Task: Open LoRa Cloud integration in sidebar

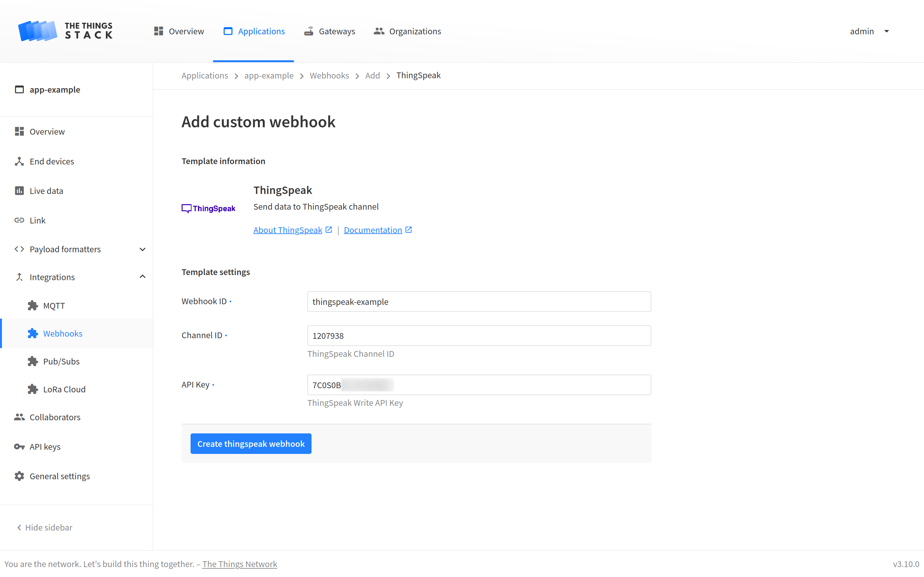Action: click(x=64, y=389)
